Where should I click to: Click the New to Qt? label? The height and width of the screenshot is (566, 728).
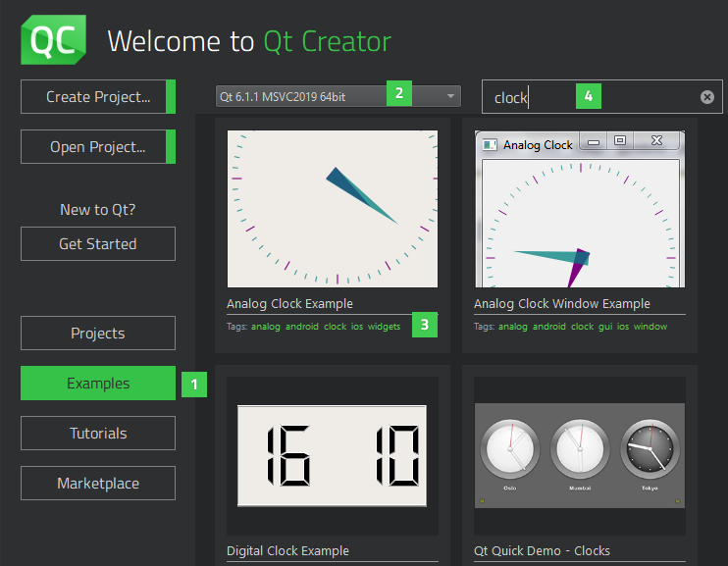(x=98, y=210)
